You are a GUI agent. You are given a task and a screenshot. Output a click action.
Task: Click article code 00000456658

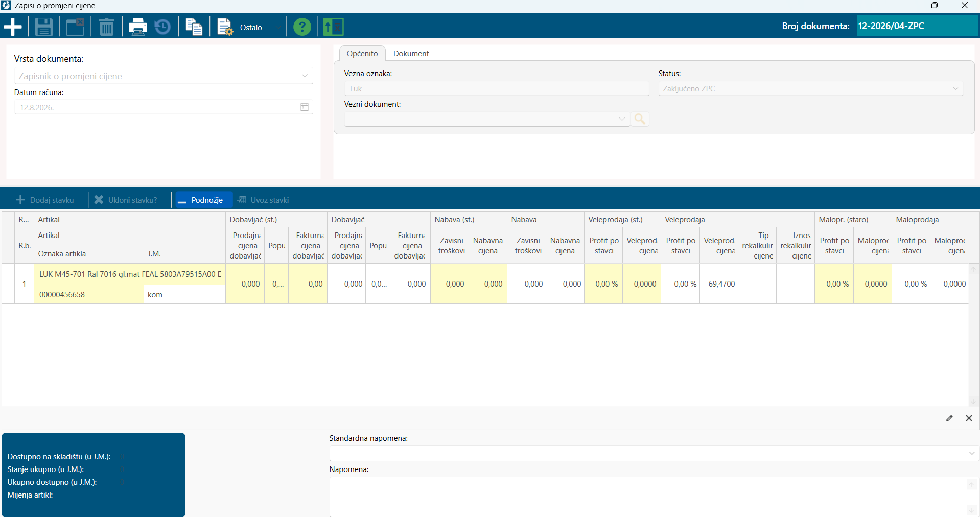89,295
